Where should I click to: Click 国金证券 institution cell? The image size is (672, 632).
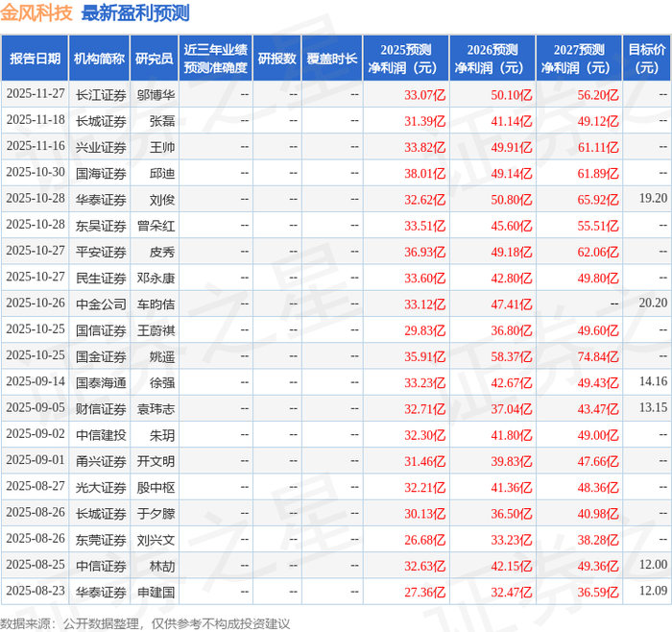click(101, 356)
